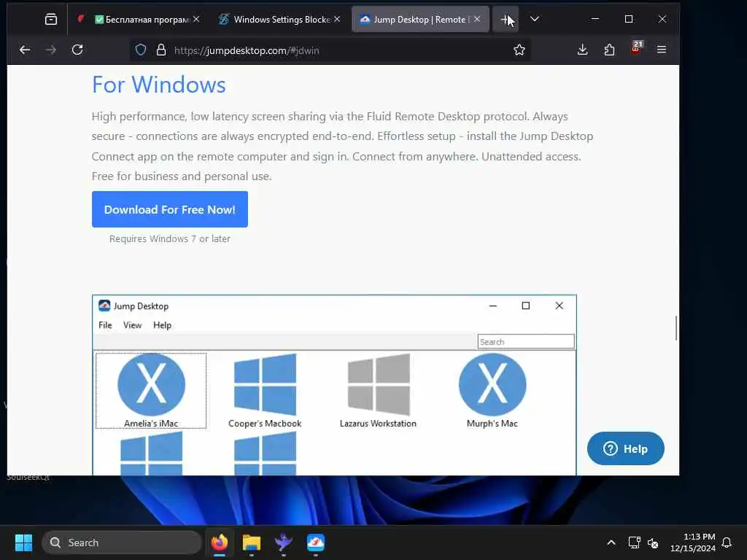Open Firefox from the taskbar
Image resolution: width=747 pixels, height=560 pixels.
pyautogui.click(x=219, y=542)
